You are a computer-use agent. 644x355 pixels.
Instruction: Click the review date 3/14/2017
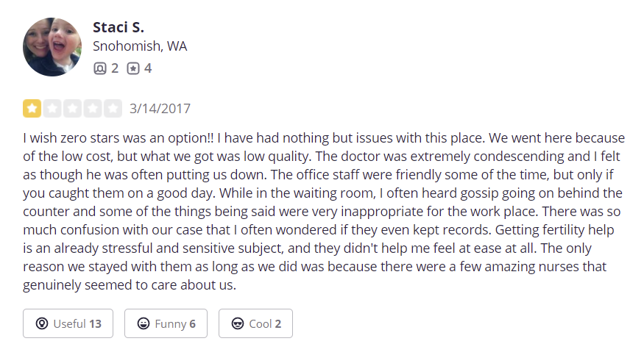coord(160,109)
